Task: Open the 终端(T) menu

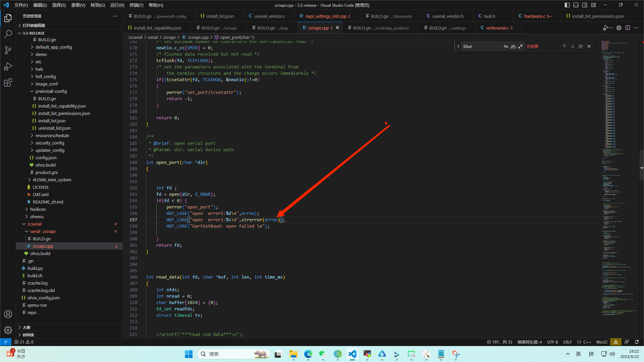Action: (136, 5)
